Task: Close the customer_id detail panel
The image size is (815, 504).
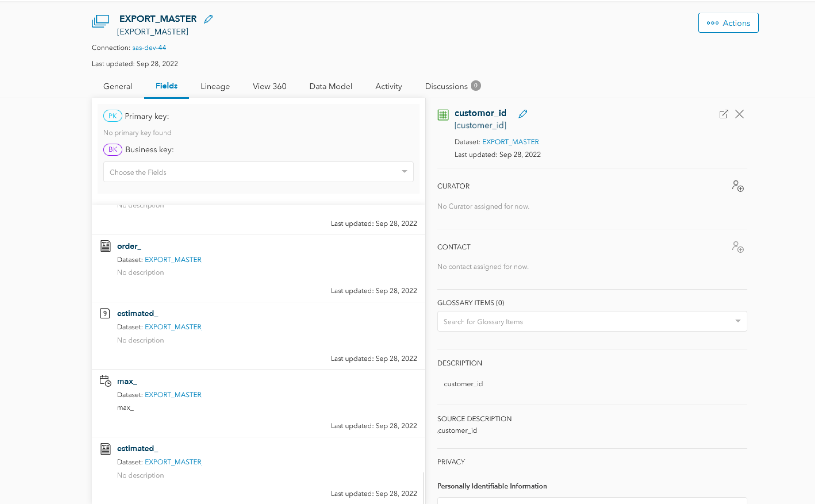Action: (x=739, y=114)
